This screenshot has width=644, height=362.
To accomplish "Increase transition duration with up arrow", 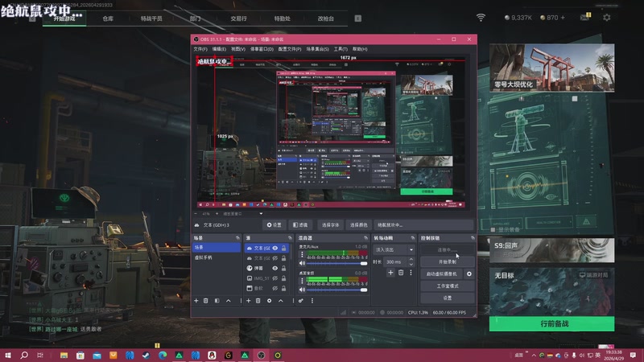I will coord(411,259).
